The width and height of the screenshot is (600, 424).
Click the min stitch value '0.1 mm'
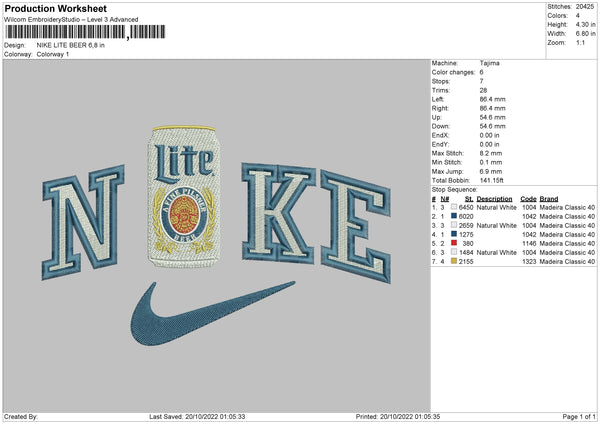[491, 162]
